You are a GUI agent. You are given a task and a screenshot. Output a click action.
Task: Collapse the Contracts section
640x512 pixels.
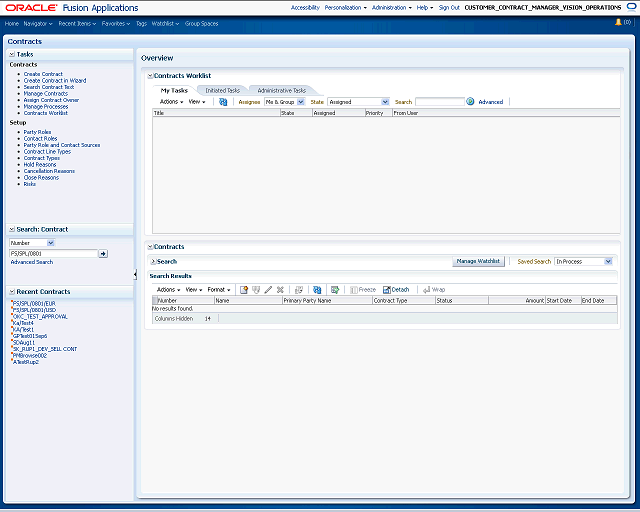pyautogui.click(x=150, y=247)
